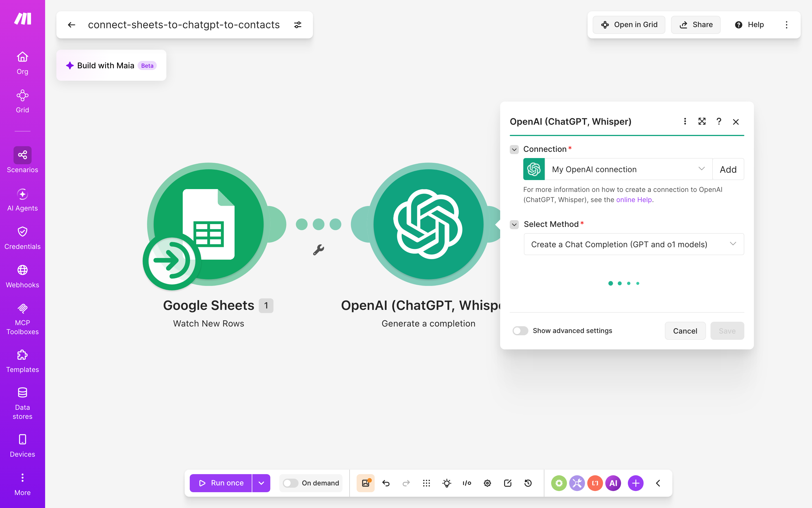Toggle Show advanced settings switch
This screenshot has width=812, height=508.
tap(520, 330)
